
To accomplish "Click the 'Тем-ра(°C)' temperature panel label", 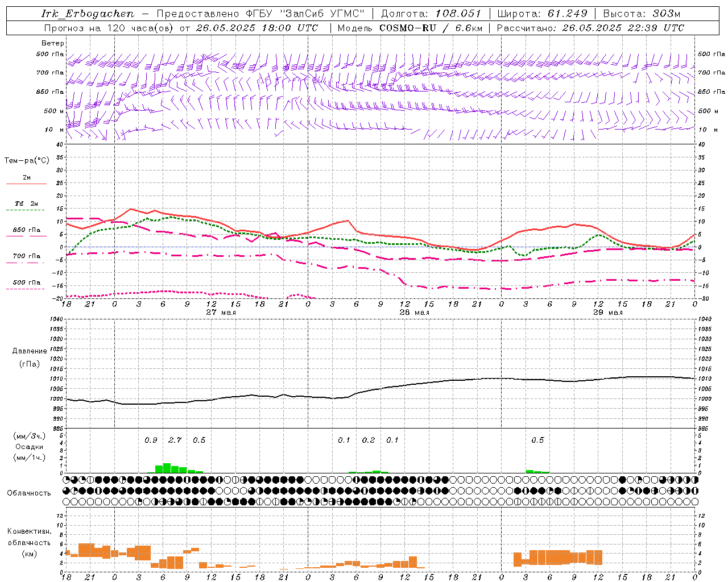I will [27, 161].
